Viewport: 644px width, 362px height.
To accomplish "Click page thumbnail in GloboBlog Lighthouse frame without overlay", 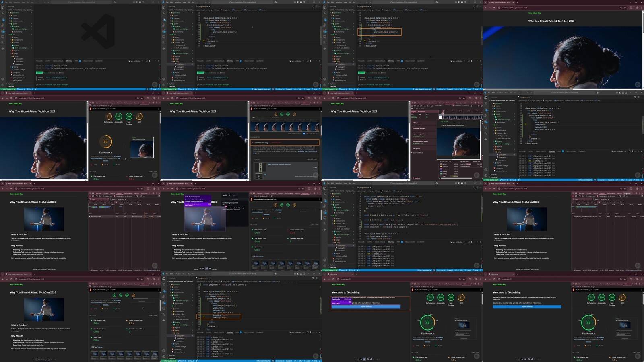I will pyautogui.click(x=625, y=328).
